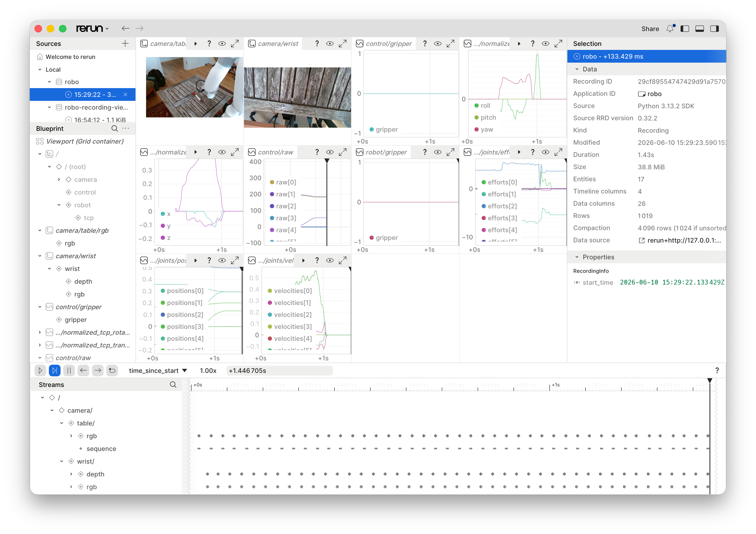Pause the timeline playback
The image size is (756, 534).
point(69,371)
